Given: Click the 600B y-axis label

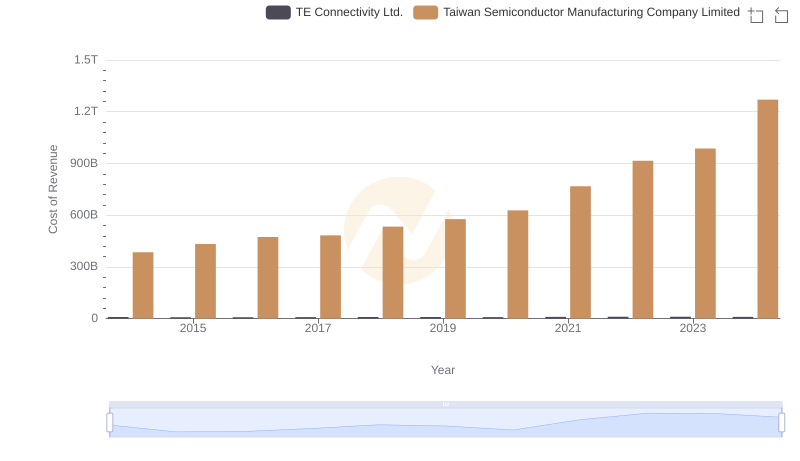Looking at the screenshot, I should pos(84,215).
